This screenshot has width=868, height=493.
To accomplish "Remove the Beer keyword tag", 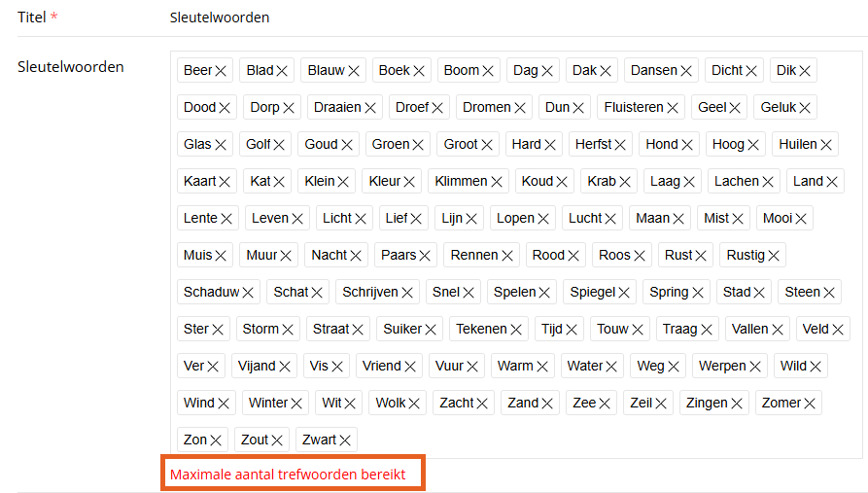I will click(x=221, y=71).
